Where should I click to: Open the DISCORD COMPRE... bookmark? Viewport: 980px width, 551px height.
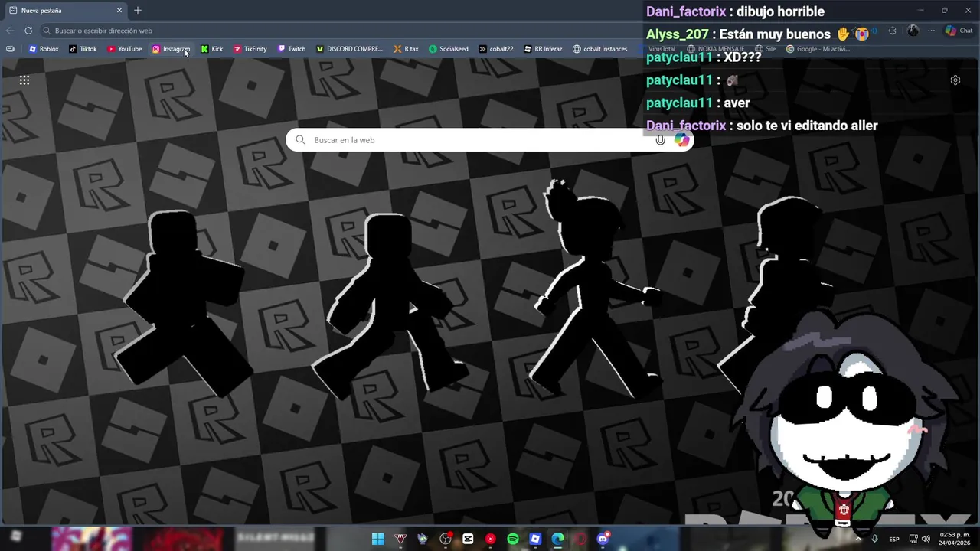349,49
